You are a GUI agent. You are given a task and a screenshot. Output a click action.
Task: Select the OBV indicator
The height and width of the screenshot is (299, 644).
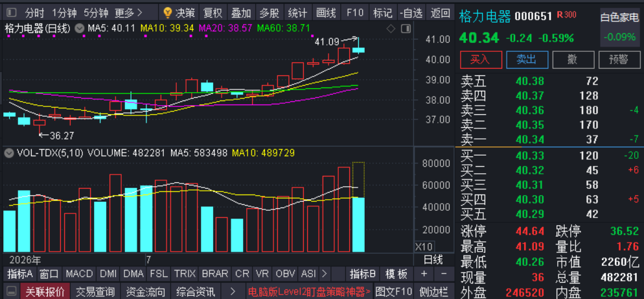(x=285, y=274)
